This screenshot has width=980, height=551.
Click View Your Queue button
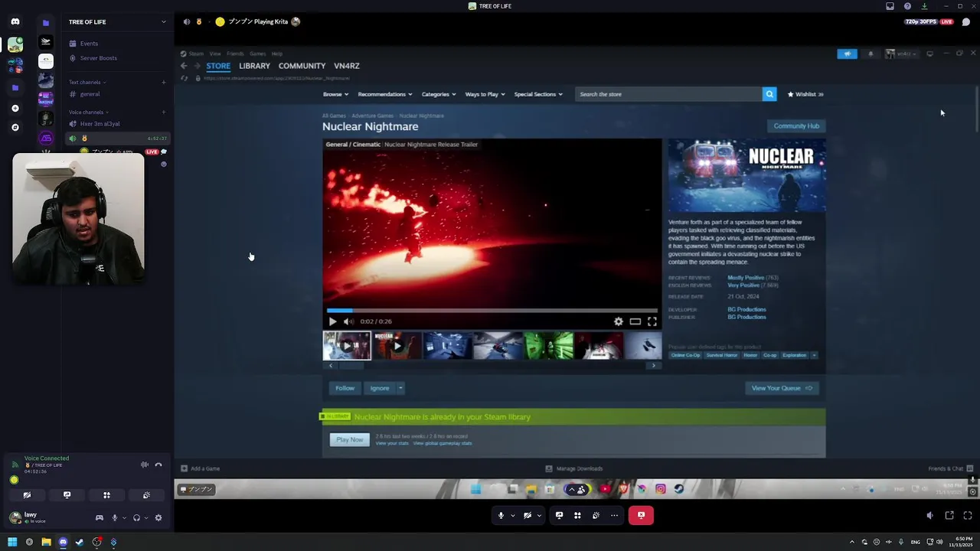point(782,388)
